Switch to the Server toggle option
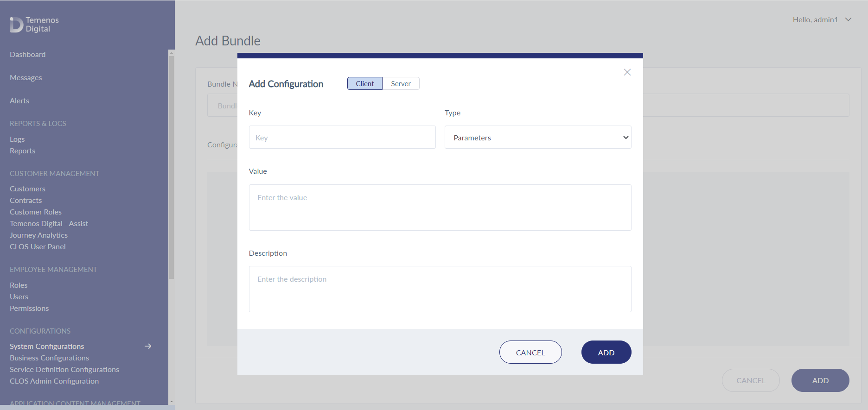The image size is (868, 410). point(401,83)
